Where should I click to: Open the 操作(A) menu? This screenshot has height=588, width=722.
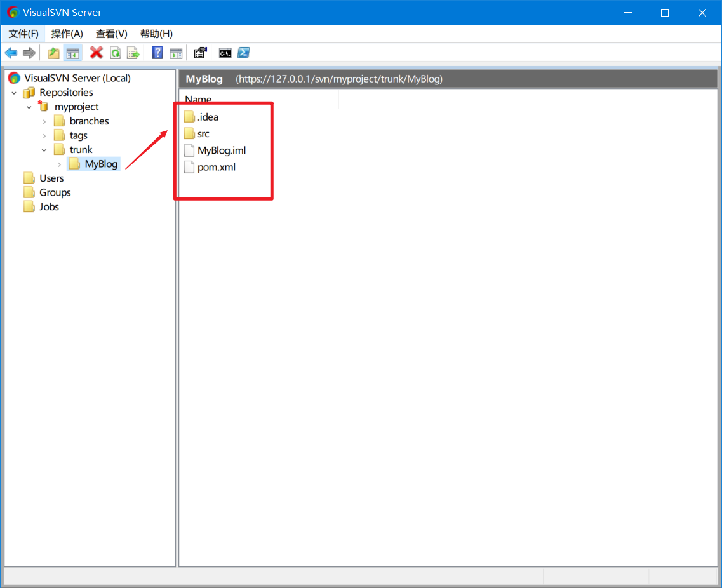(x=67, y=34)
